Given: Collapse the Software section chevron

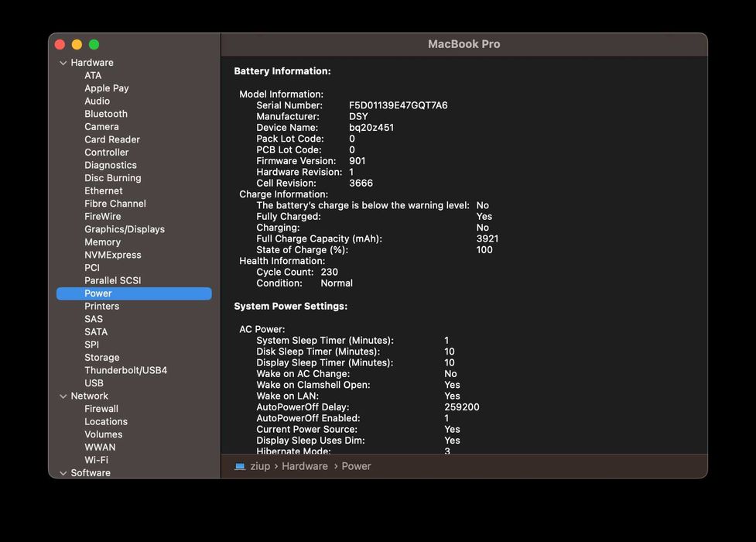Looking at the screenshot, I should pyautogui.click(x=63, y=473).
